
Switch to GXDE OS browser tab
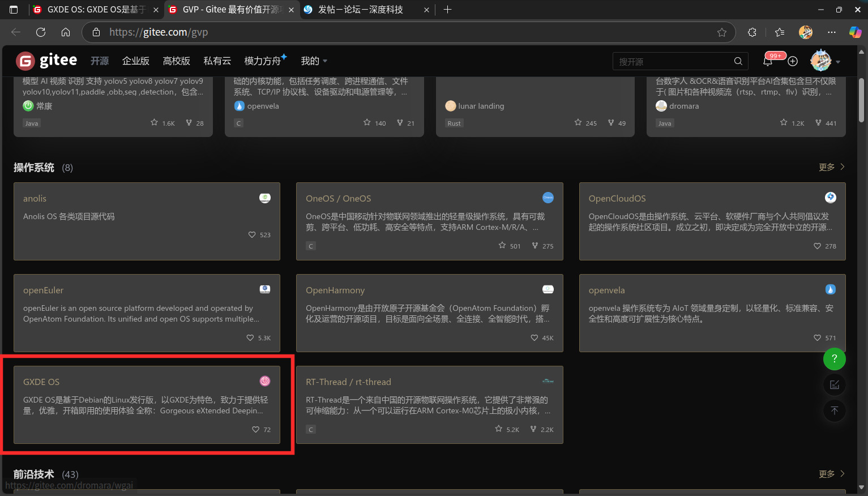[x=96, y=10]
